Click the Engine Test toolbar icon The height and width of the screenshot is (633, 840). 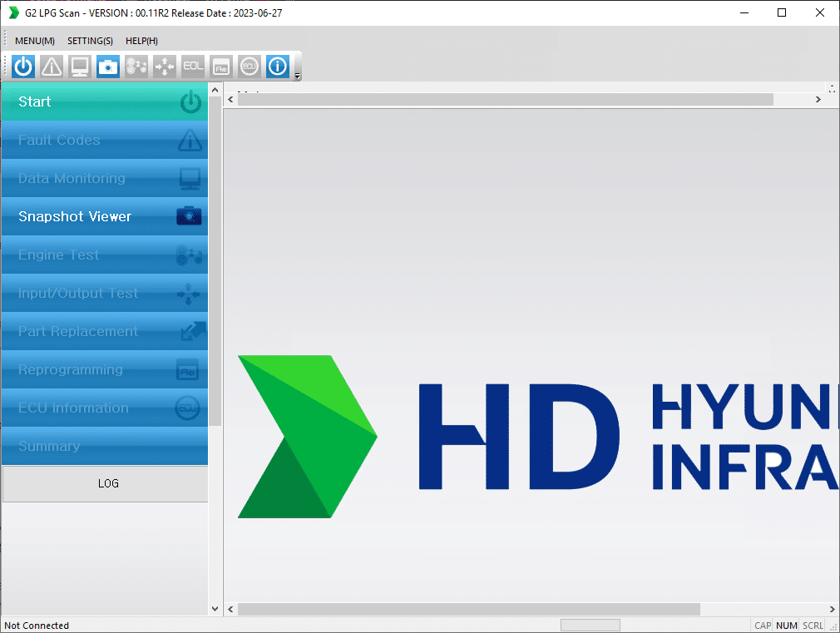pos(136,67)
